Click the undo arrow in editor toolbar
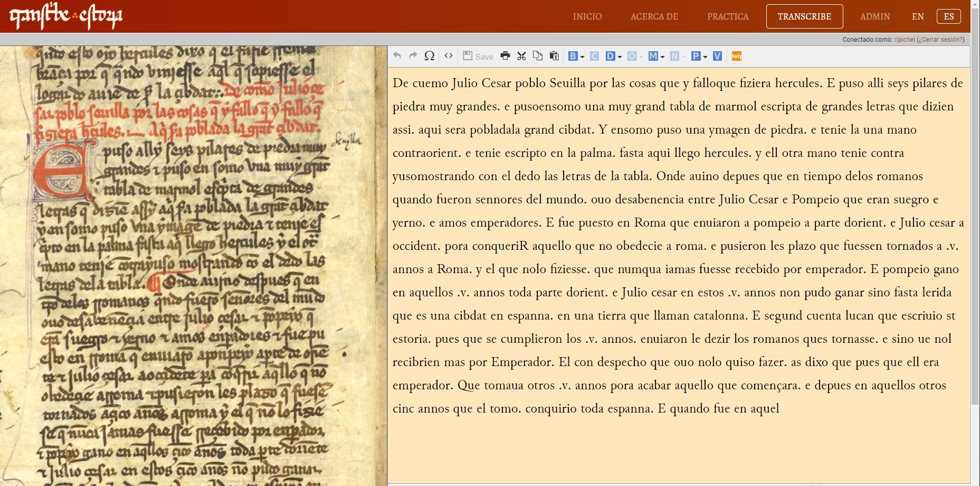The image size is (980, 486). click(397, 56)
